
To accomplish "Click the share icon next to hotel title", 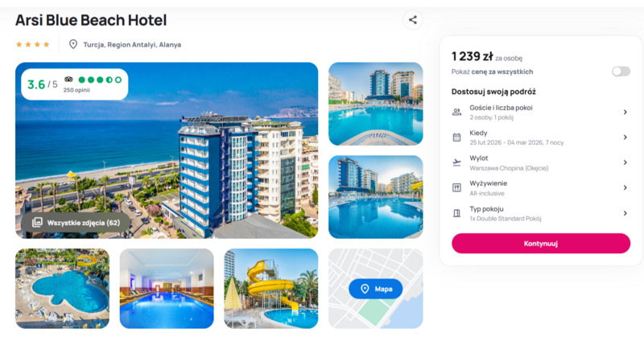I will point(412,19).
